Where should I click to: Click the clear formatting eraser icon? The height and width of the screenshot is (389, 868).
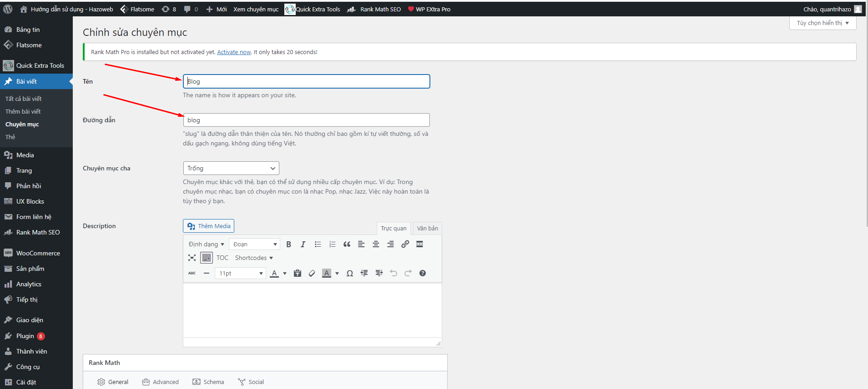(x=312, y=273)
